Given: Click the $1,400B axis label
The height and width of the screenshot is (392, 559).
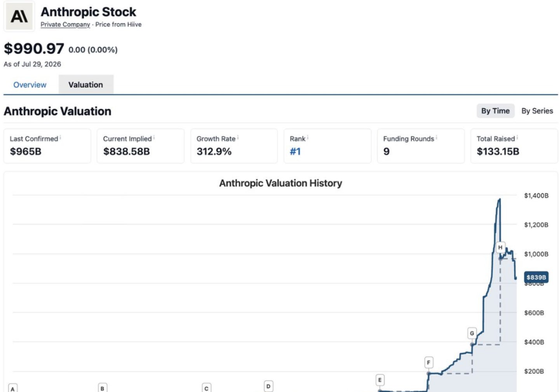Looking at the screenshot, I should (x=536, y=196).
